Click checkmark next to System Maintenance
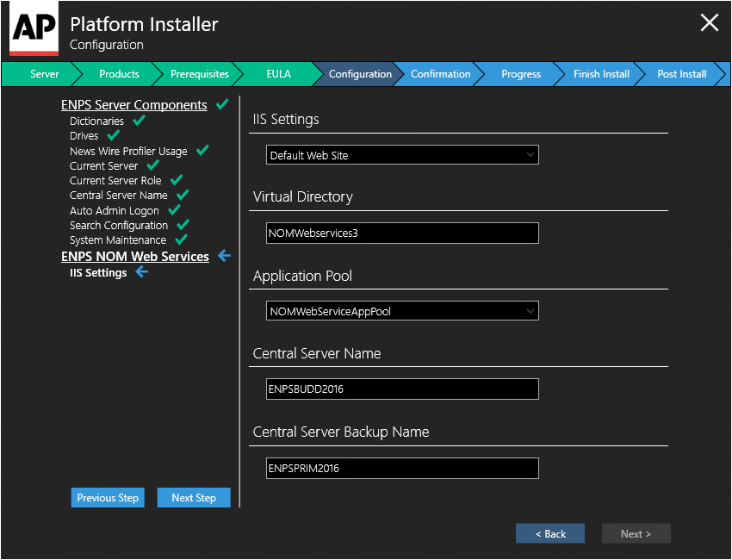 181,240
